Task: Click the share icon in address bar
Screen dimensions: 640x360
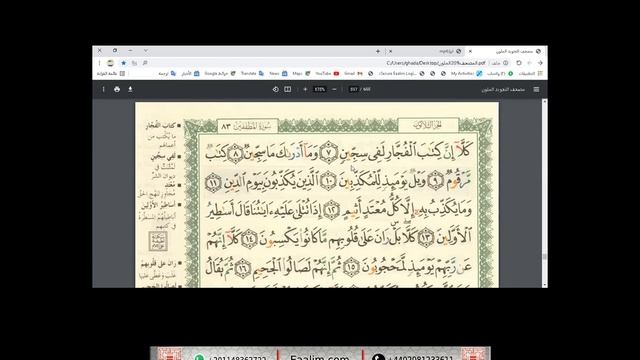Action: click(134, 63)
